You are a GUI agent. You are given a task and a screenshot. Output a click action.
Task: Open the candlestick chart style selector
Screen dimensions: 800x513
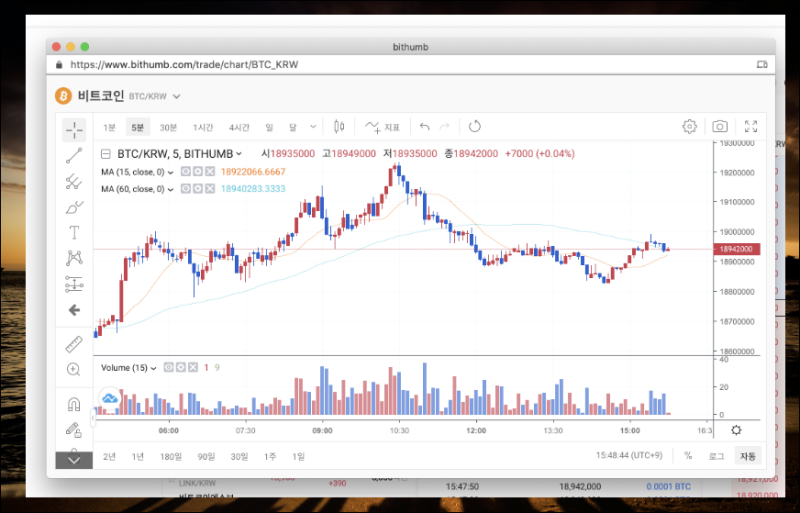339,127
